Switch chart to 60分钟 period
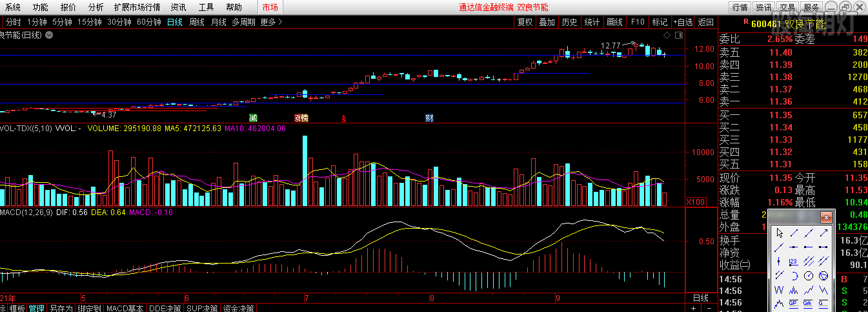 coord(149,22)
